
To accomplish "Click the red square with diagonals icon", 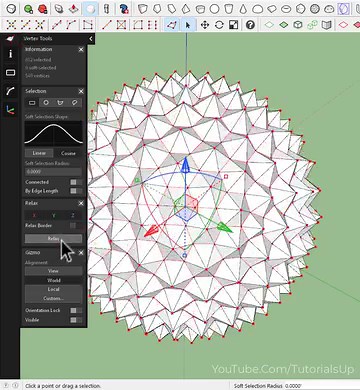I will coord(121,25).
